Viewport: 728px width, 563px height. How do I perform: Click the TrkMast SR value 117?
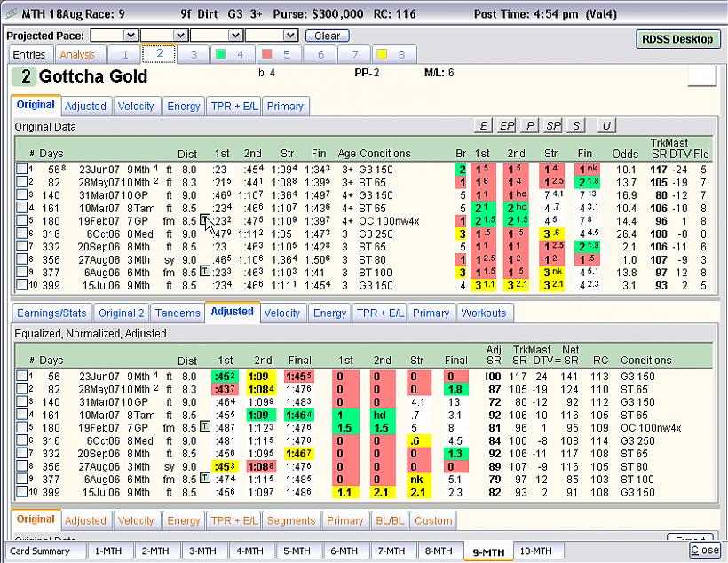tap(659, 170)
